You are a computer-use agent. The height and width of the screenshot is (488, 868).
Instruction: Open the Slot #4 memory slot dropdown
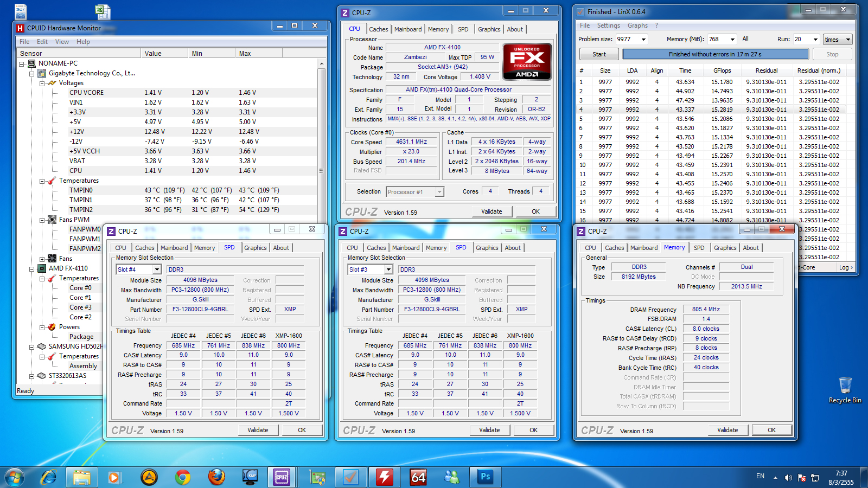(157, 269)
